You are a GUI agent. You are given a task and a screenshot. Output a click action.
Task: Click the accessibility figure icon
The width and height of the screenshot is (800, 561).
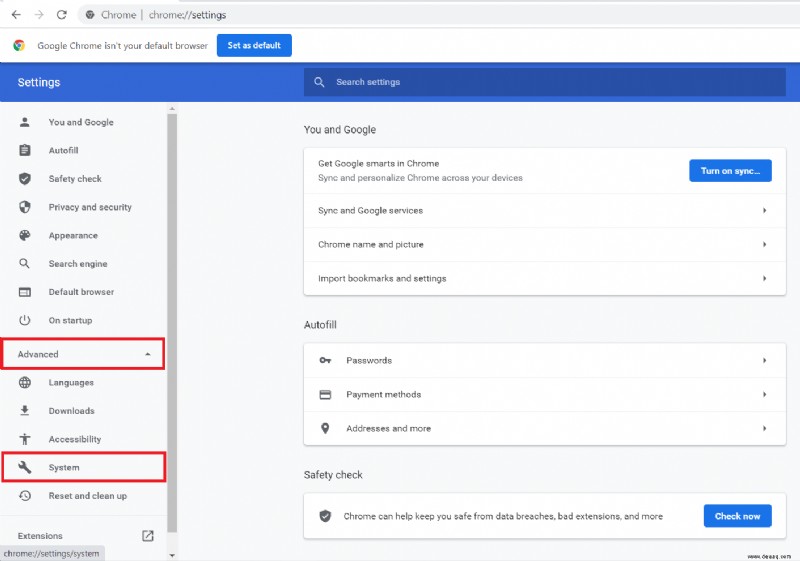[x=24, y=439]
